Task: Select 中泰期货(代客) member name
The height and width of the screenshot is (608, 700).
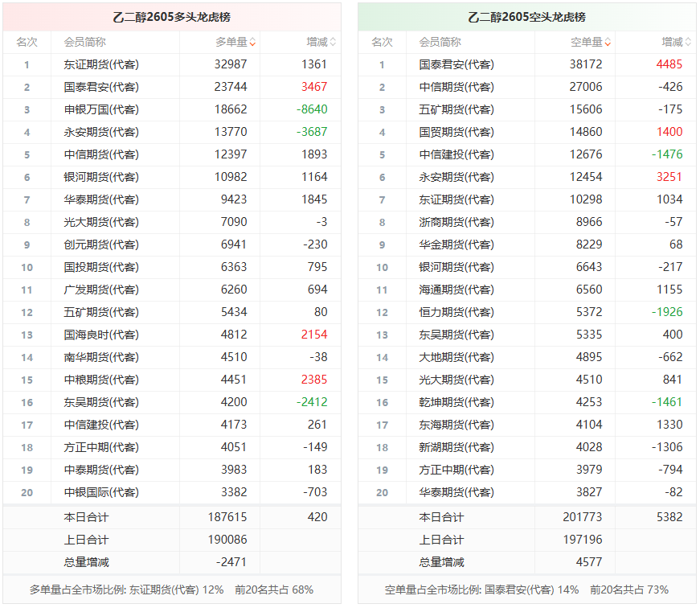Action: (101, 470)
